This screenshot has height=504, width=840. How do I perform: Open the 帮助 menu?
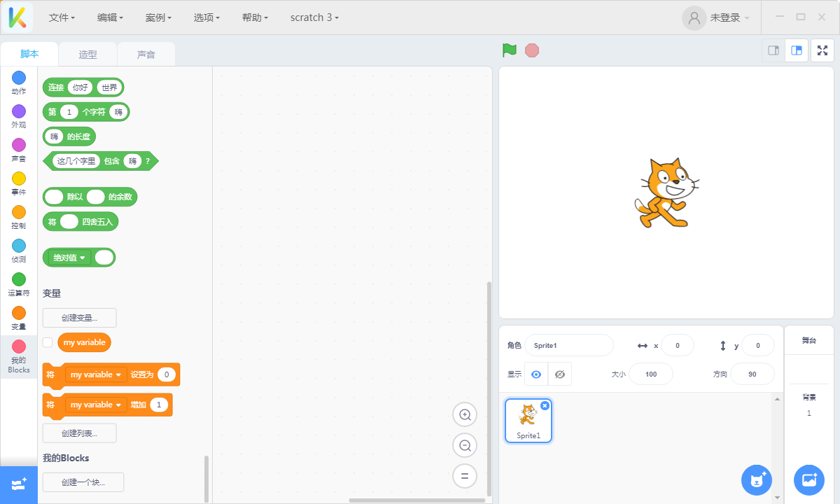click(x=255, y=17)
